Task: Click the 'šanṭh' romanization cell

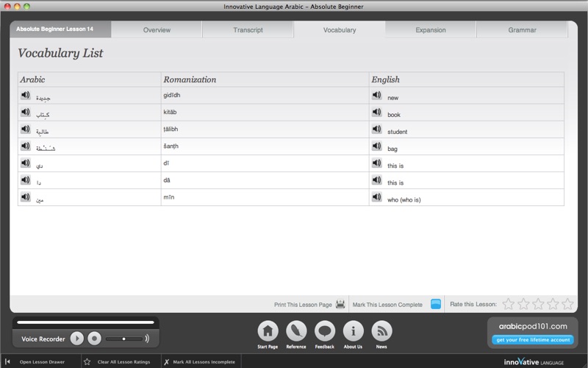Action: click(x=265, y=146)
